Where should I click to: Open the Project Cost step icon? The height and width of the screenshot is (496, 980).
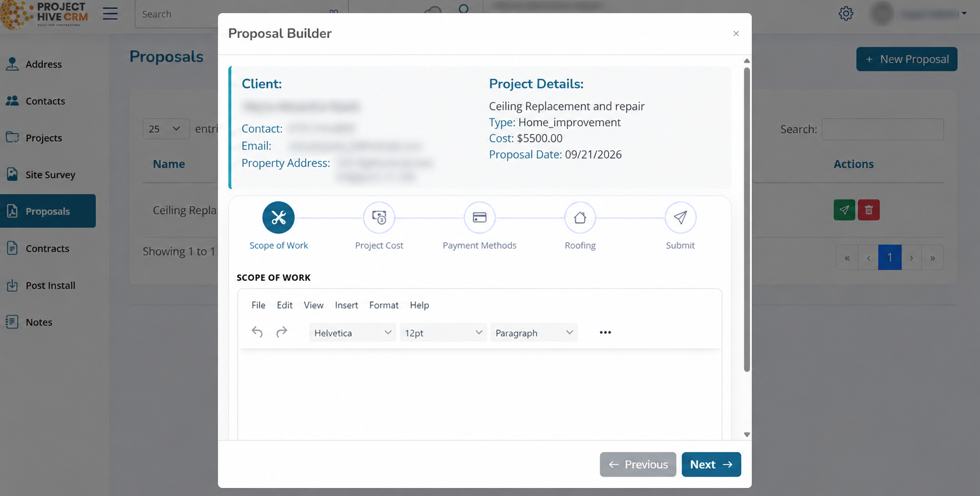379,217
